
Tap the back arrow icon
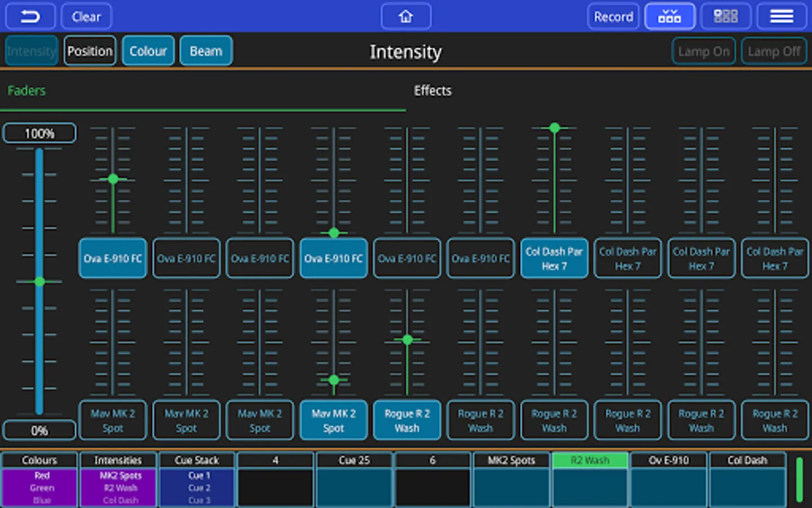(30, 17)
